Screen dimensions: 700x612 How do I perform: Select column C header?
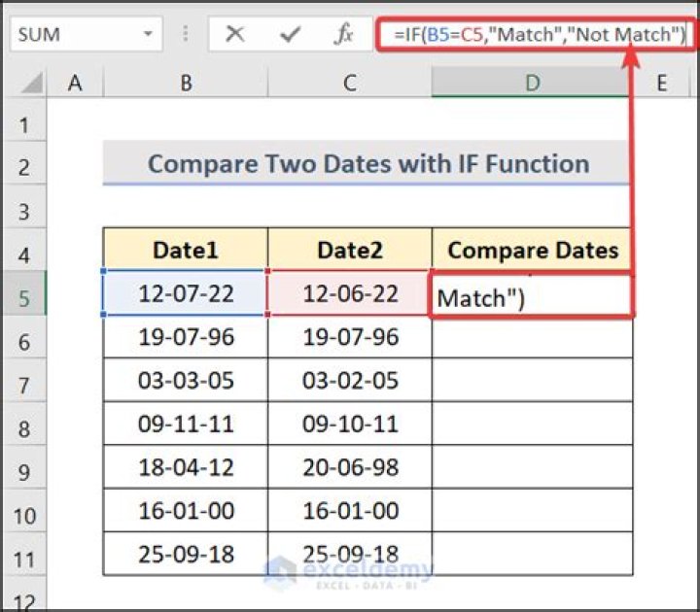pos(350,85)
